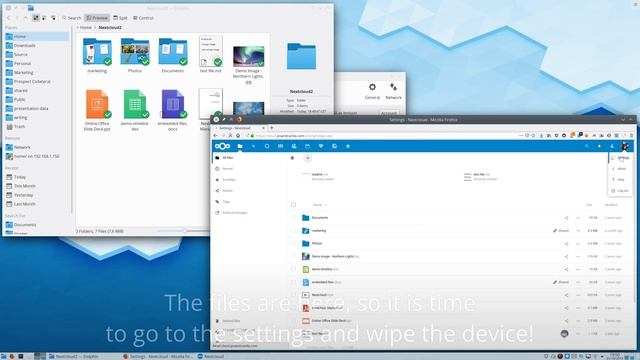Tick checkbox for marketing row in Nextcloud
Image resolution: width=640 pixels, height=360 pixels.
[293, 231]
